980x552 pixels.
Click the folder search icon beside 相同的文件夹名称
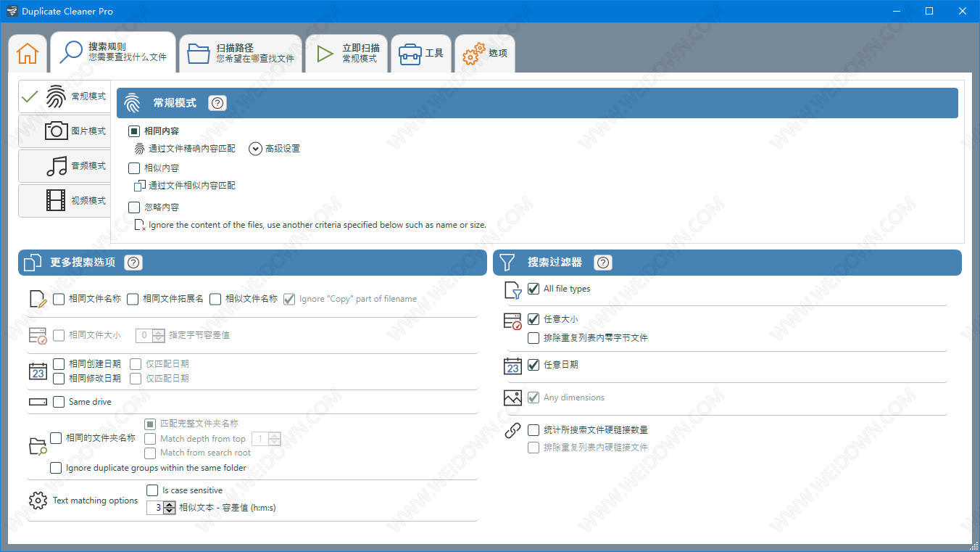click(38, 446)
